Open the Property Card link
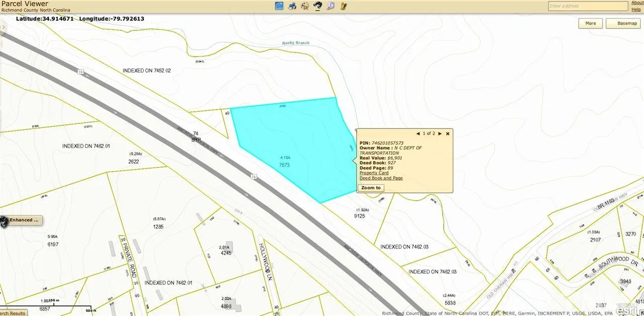The image size is (644, 316). [x=374, y=173]
